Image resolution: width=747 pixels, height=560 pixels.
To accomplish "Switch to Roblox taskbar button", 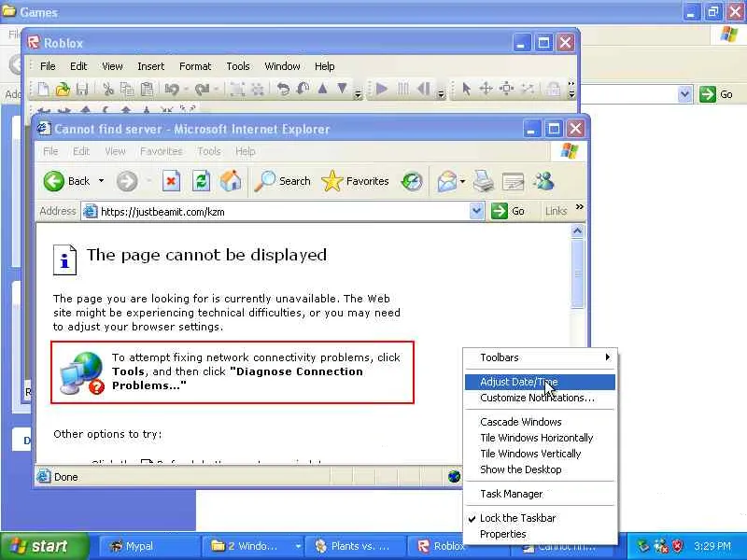I will point(437,546).
